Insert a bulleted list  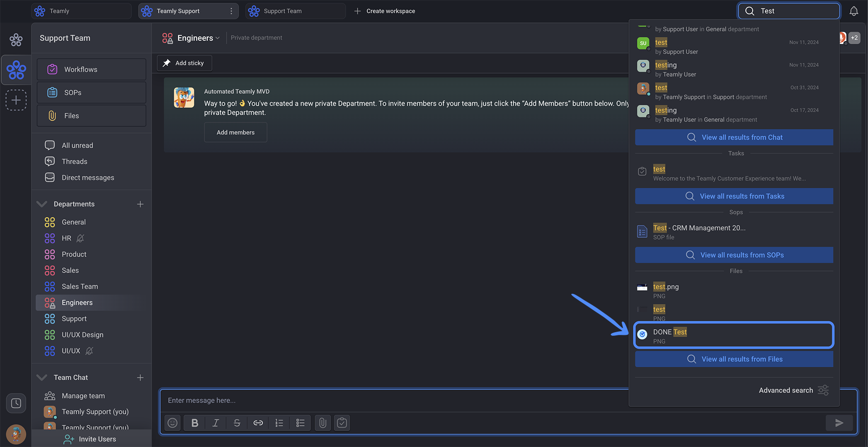point(300,423)
